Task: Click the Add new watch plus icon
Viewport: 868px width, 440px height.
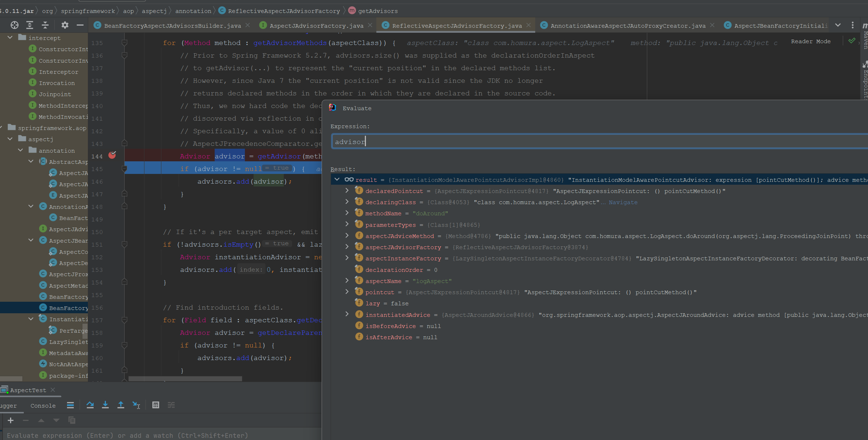Action: (10, 420)
